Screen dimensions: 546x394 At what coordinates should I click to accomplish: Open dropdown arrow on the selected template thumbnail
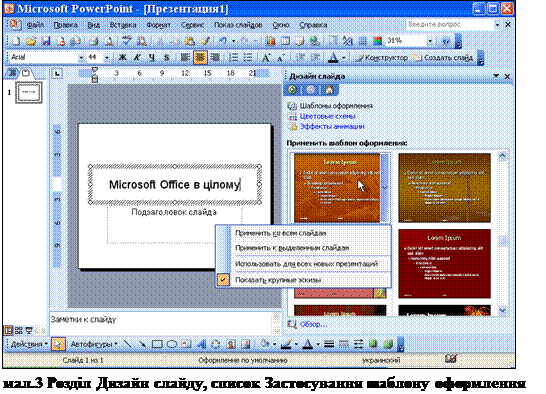click(x=384, y=187)
